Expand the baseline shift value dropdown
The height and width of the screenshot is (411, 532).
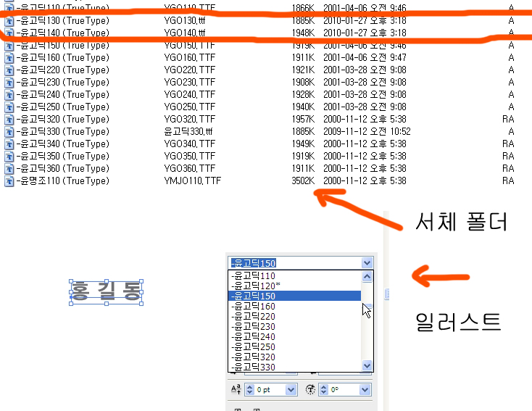tap(291, 389)
